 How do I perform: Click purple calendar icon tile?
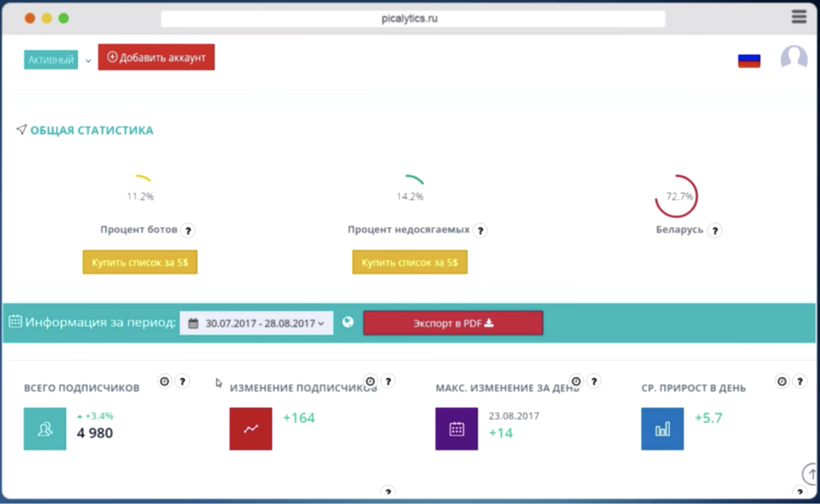point(457,429)
